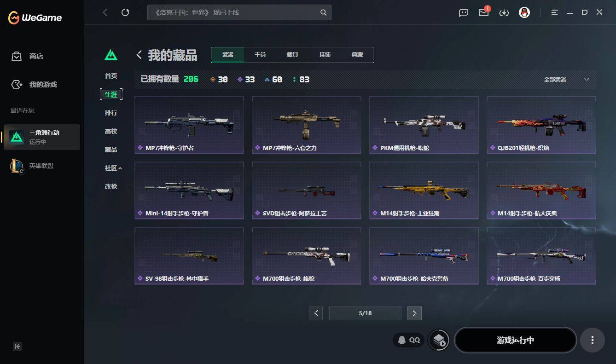Click the stacked layers icon near launch button

click(x=439, y=340)
